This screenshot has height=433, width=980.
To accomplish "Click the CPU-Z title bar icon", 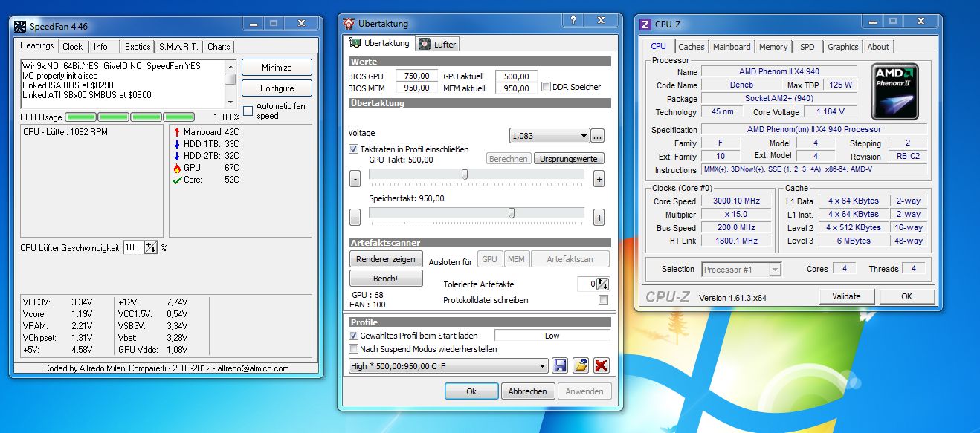I will coord(645,25).
